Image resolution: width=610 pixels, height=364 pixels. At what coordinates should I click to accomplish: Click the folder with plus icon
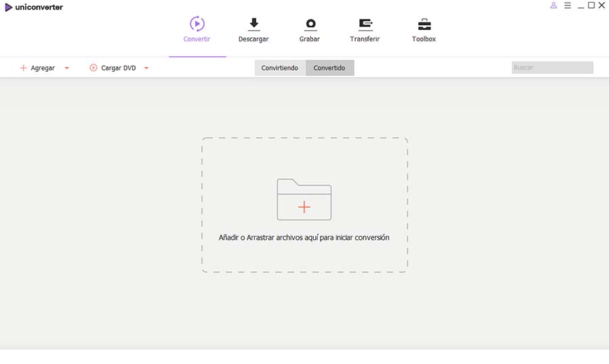304,199
